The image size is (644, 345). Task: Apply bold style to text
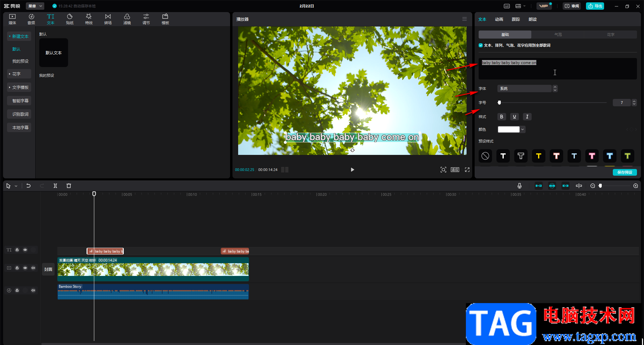[501, 117]
